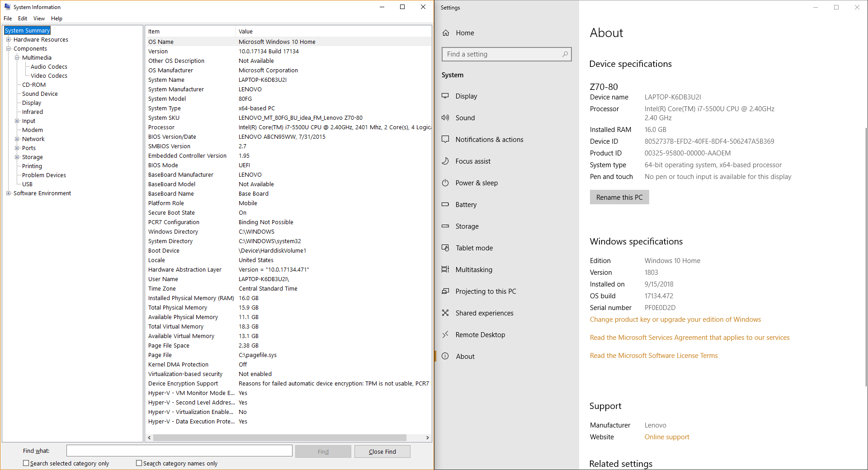The height and width of the screenshot is (470, 868).
Task: Open the Online support link
Action: [x=666, y=437]
